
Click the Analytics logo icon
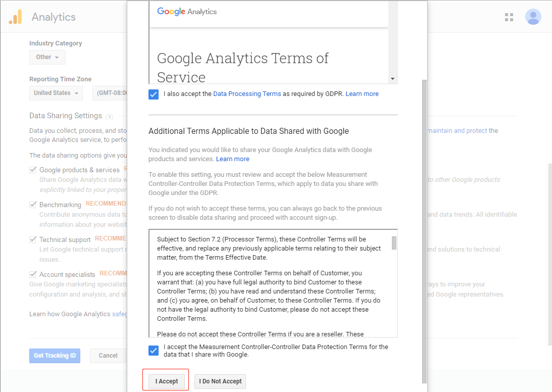(16, 17)
